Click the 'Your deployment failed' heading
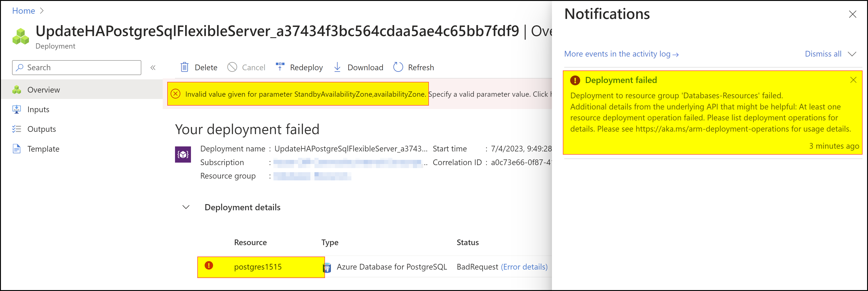Image resolution: width=868 pixels, height=291 pixels. click(x=247, y=130)
